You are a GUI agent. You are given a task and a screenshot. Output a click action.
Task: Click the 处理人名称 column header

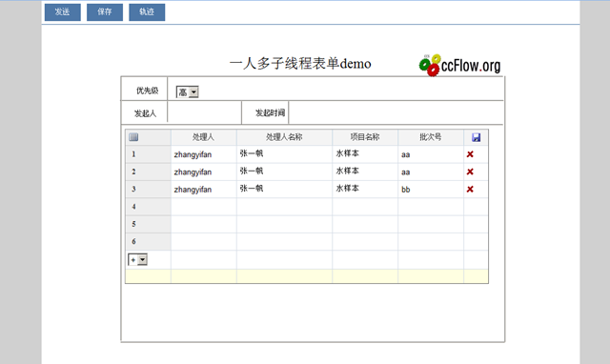[284, 137]
